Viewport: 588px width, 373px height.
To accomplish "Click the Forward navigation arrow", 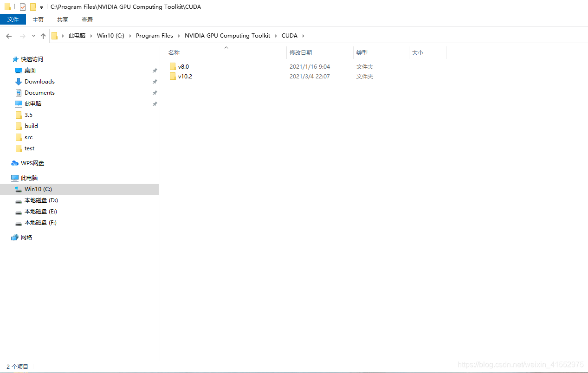I will click(x=22, y=36).
